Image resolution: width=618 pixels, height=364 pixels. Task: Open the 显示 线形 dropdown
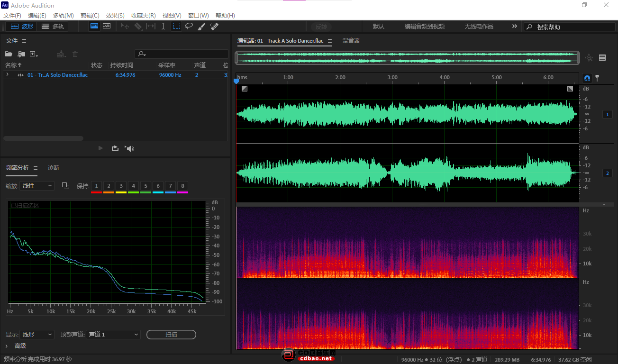click(x=37, y=335)
